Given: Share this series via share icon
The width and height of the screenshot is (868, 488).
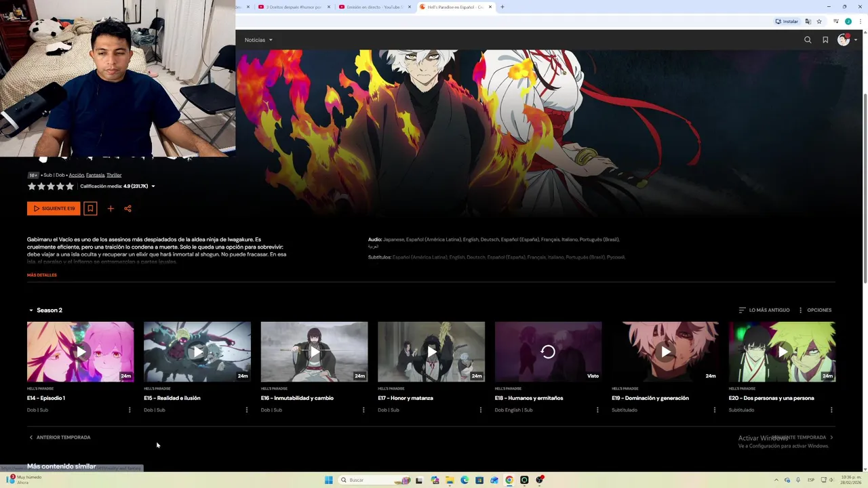Looking at the screenshot, I should pyautogui.click(x=127, y=209).
